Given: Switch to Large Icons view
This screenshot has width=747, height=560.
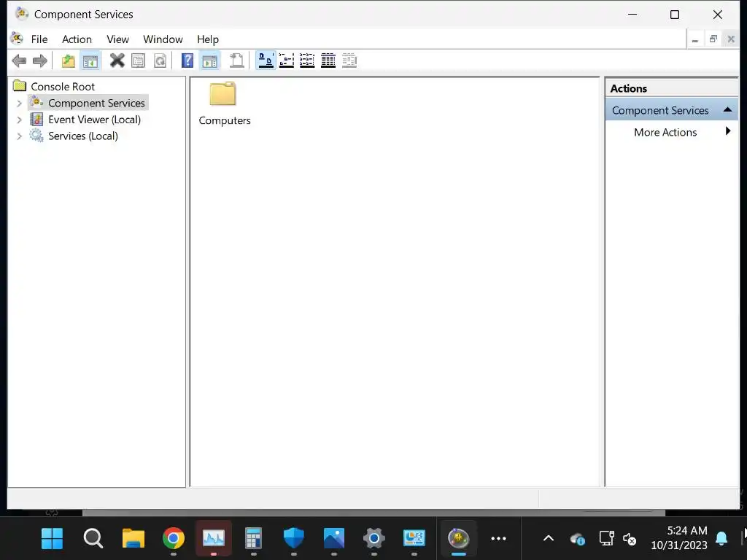Looking at the screenshot, I should click(x=266, y=61).
